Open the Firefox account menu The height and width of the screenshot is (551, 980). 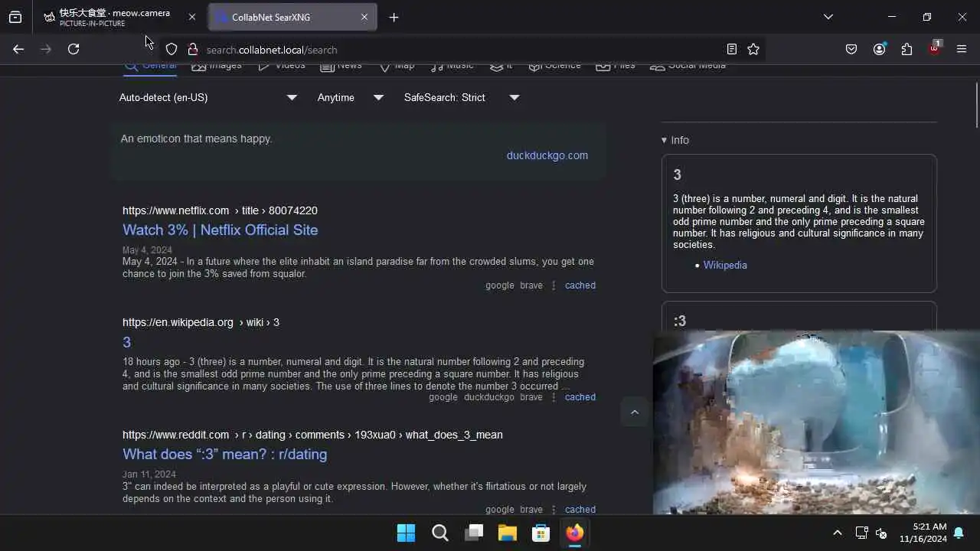point(879,49)
